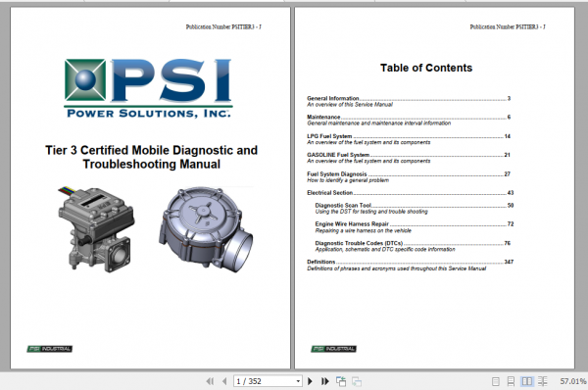The height and width of the screenshot is (390, 588).
Task: Click PSI Industrial badge on cover page
Action: 50,349
